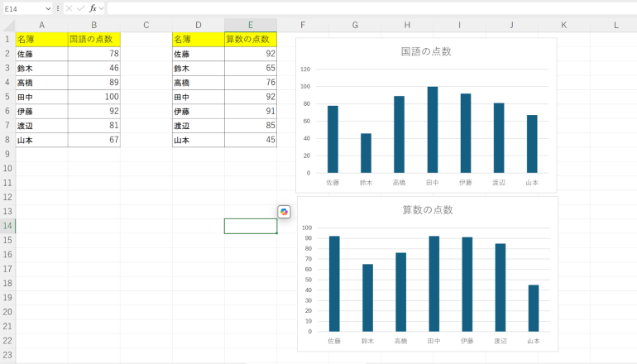Viewport: 637px width, 364px height.
Task: Select cell A2 containing 佐藤
Action: click(42, 54)
